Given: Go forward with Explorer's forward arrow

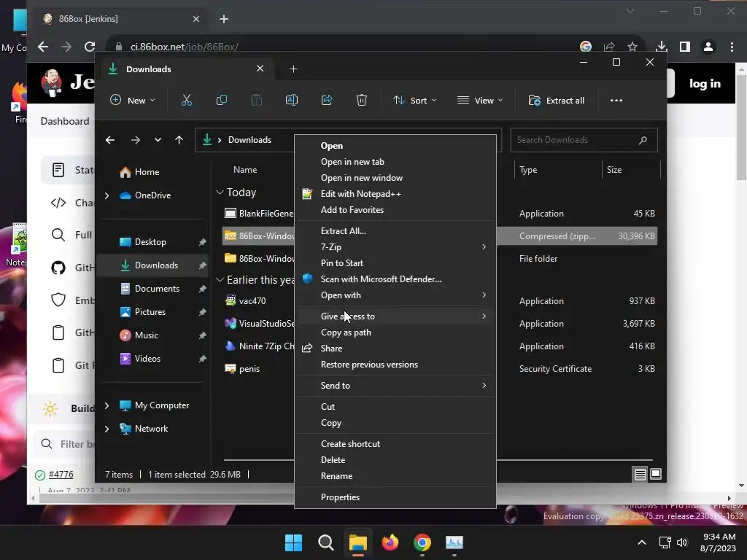Looking at the screenshot, I should click(135, 140).
